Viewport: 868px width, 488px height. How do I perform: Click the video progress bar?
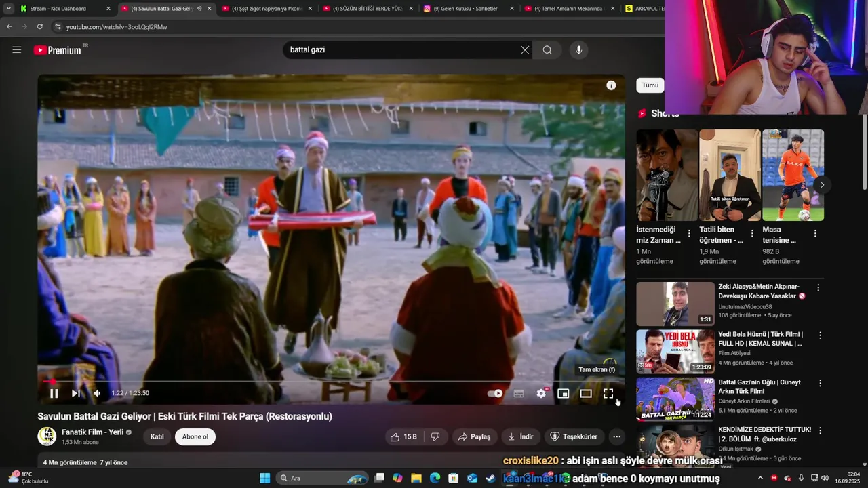pyautogui.click(x=331, y=382)
